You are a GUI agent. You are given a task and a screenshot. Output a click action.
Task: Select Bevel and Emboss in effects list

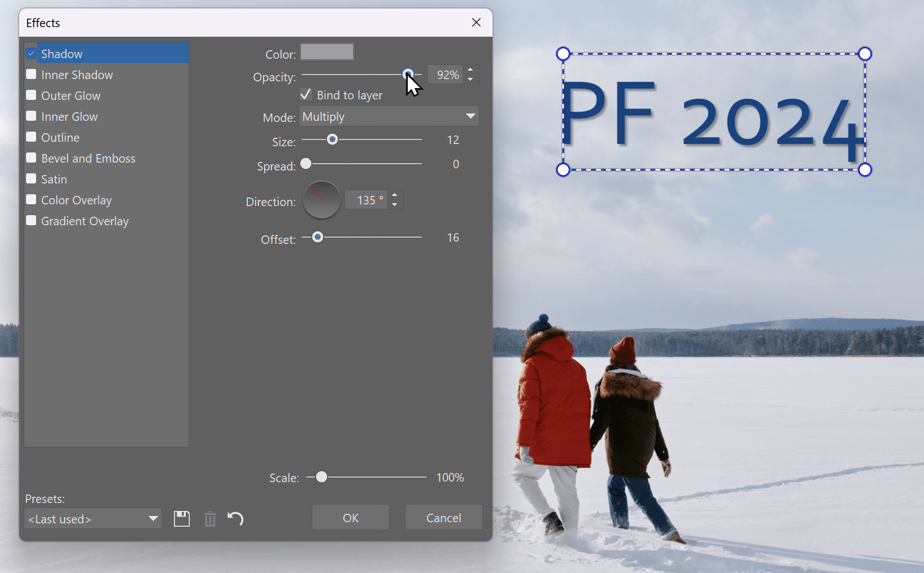pyautogui.click(x=88, y=159)
